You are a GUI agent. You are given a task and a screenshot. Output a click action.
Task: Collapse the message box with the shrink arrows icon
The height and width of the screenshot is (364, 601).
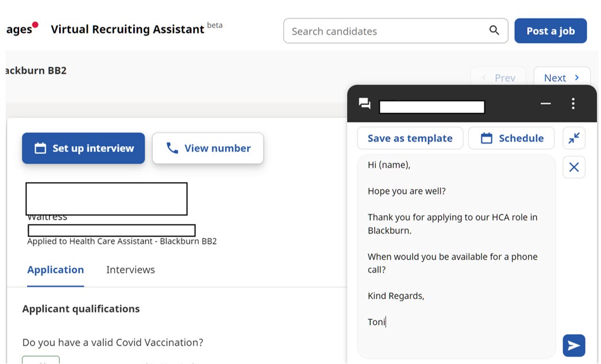click(573, 138)
